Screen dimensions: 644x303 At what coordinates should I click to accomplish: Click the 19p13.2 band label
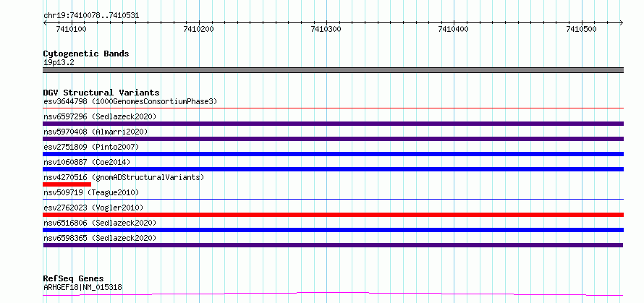tap(59, 62)
